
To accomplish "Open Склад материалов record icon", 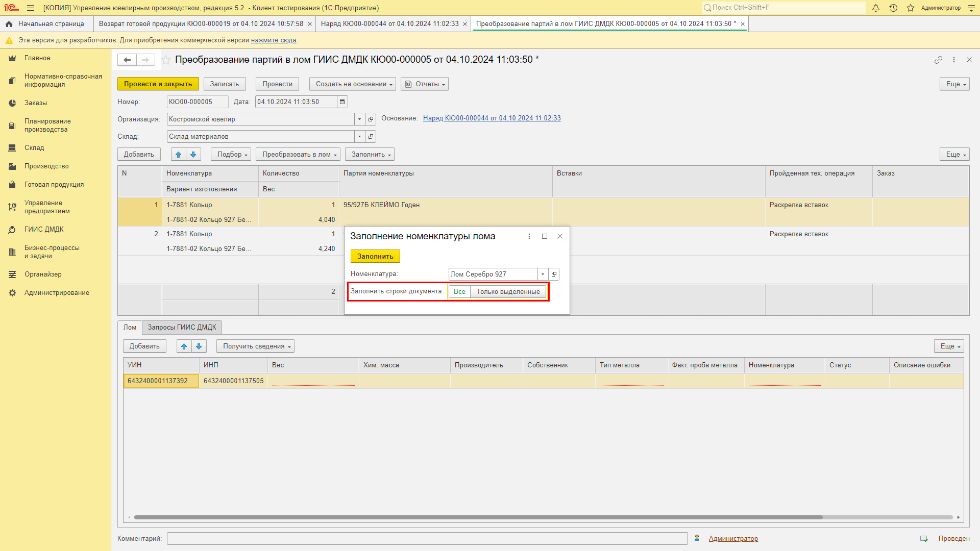I will pos(371,137).
